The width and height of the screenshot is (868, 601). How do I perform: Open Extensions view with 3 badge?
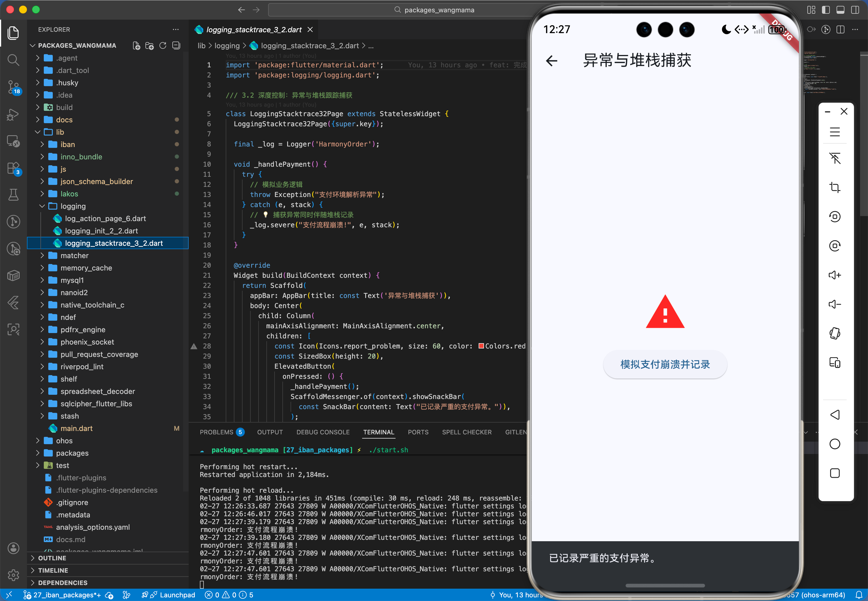[x=13, y=168]
